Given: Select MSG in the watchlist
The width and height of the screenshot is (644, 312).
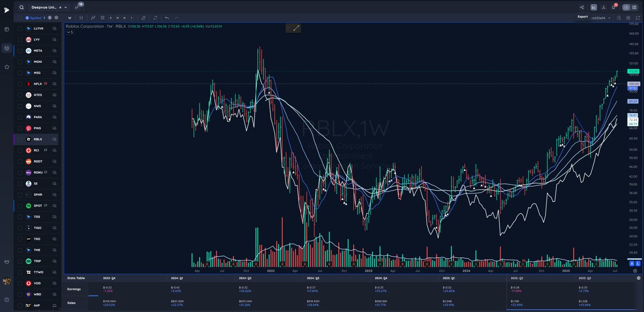Looking at the screenshot, I should pyautogui.click(x=36, y=72).
